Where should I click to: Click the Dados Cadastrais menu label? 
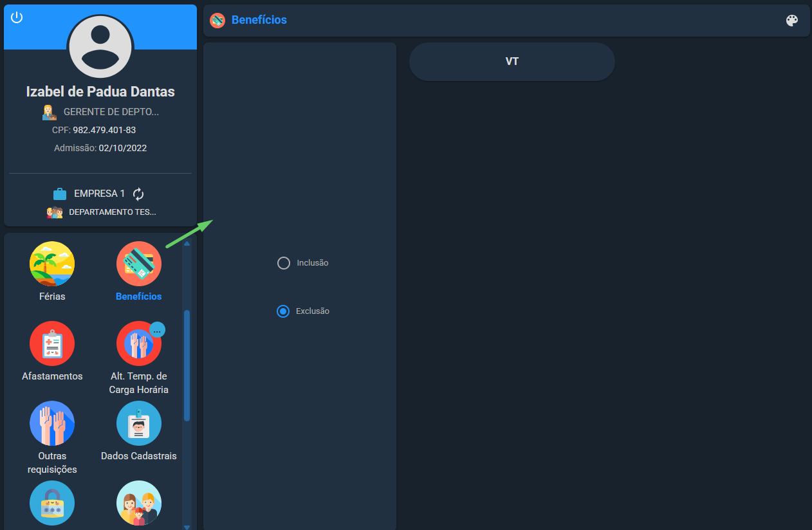139,456
